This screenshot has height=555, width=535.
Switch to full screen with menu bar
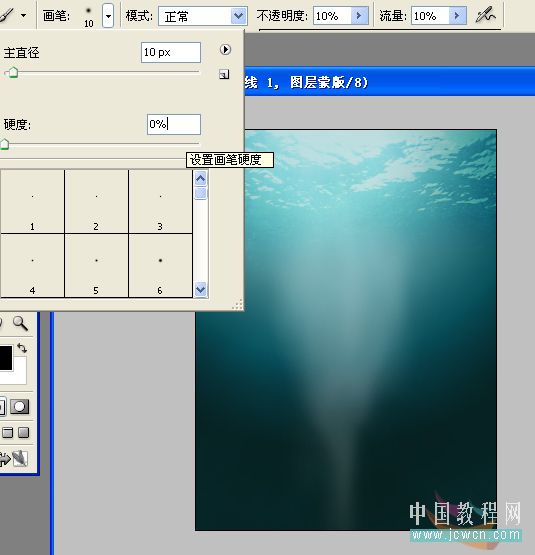[7, 433]
